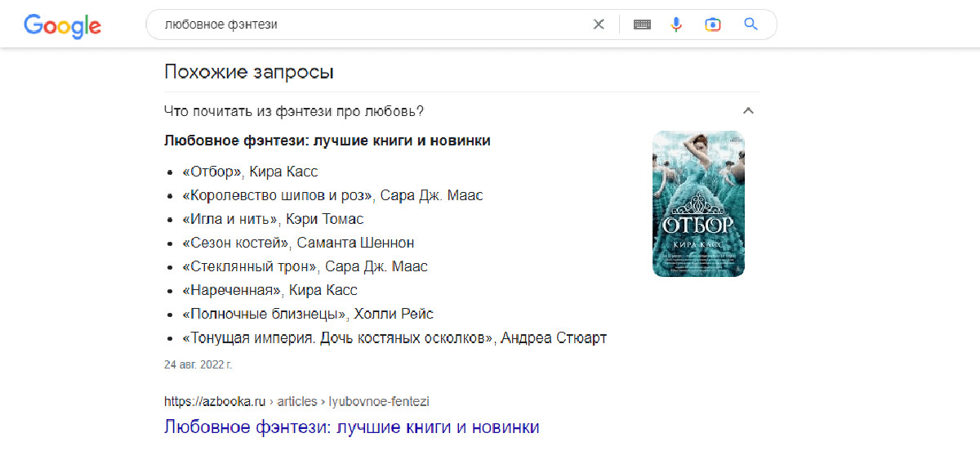The width and height of the screenshot is (980, 460).
Task: Clear the search query with the X icon
Action: [599, 25]
